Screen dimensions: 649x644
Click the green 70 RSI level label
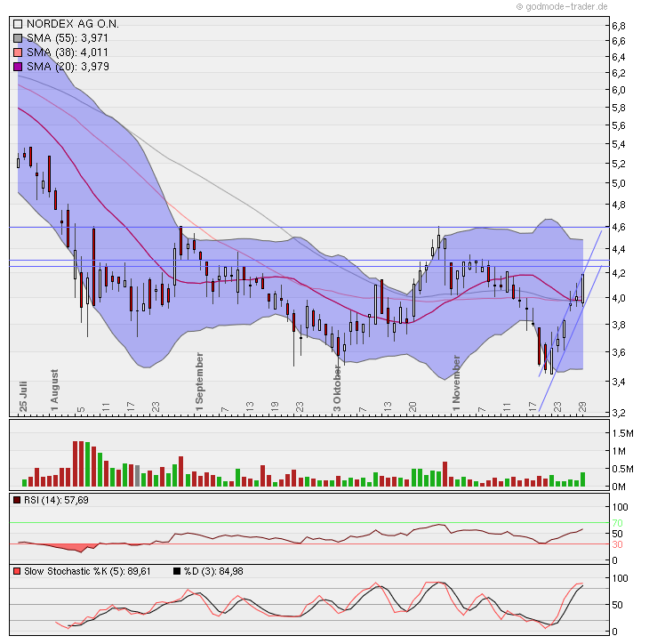[x=617, y=523]
